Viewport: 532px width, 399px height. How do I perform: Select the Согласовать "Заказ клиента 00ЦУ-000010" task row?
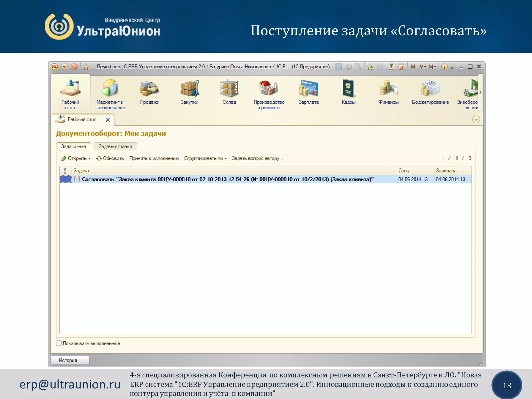click(x=265, y=179)
